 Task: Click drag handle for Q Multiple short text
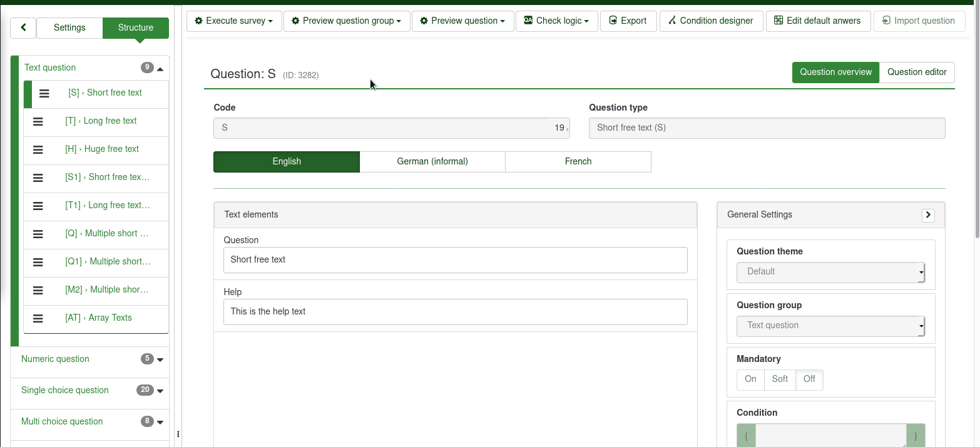tap(38, 234)
